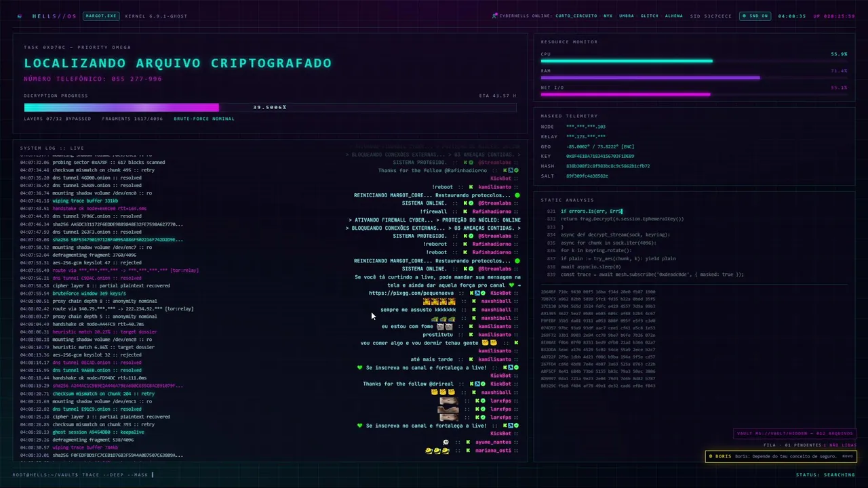This screenshot has height=488, width=868.
Task: Click the GEO coordinates value
Action: pos(600,146)
